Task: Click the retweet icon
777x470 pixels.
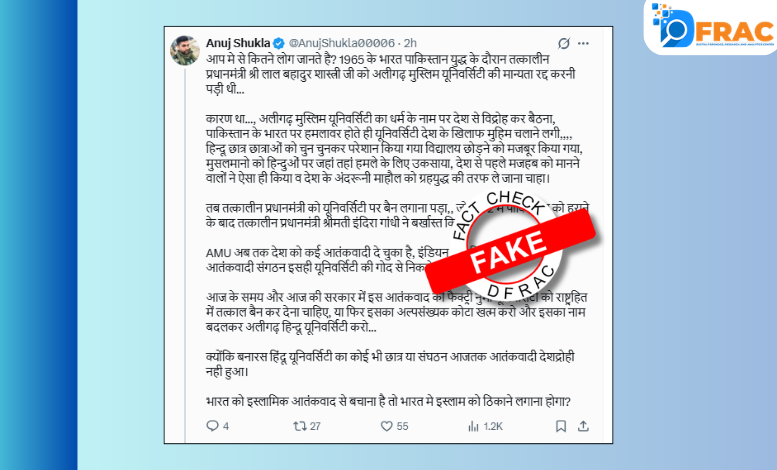Action: pos(299,426)
